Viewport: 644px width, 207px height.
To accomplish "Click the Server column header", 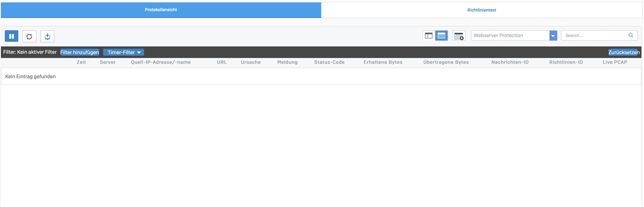I will [x=108, y=62].
